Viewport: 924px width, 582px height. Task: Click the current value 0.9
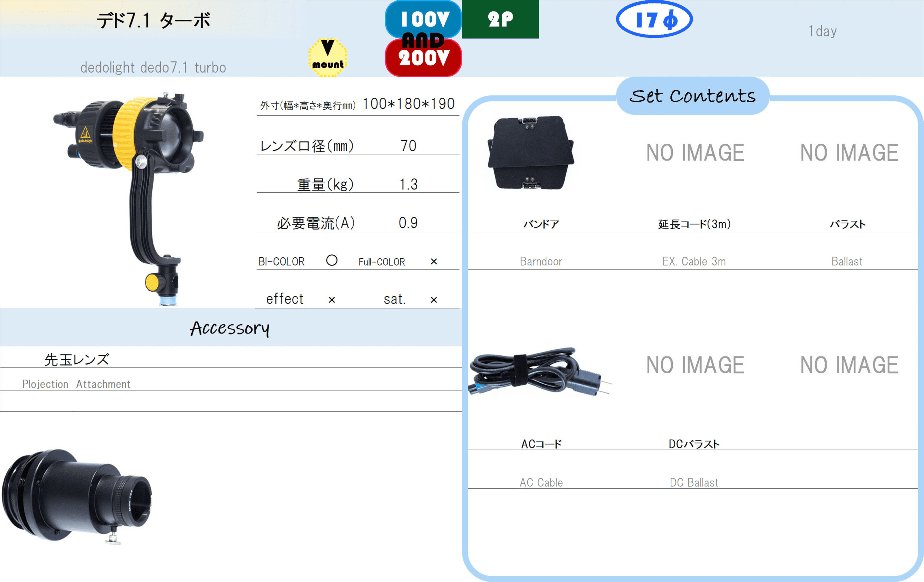[408, 223]
